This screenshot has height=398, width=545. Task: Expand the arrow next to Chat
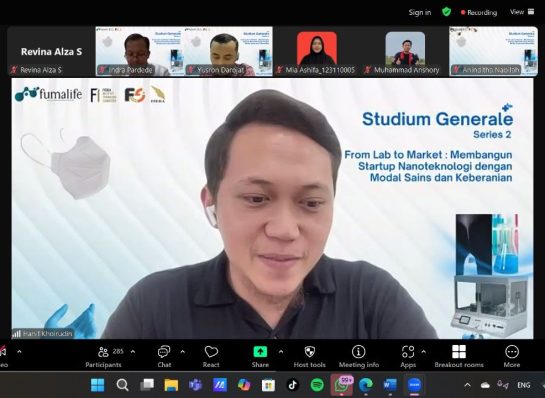coord(182,352)
